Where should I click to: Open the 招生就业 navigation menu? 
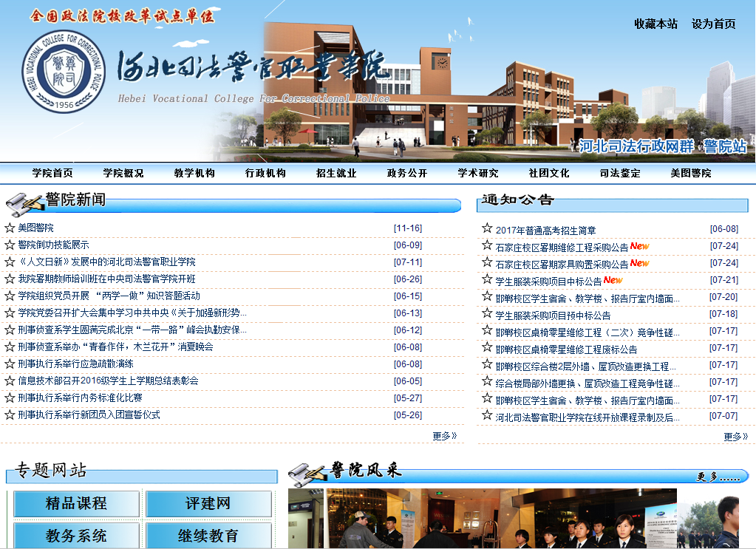pyautogui.click(x=336, y=174)
